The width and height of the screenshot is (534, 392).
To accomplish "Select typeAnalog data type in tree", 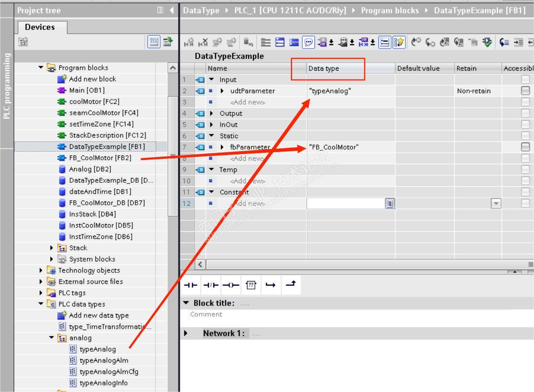I will (97, 349).
